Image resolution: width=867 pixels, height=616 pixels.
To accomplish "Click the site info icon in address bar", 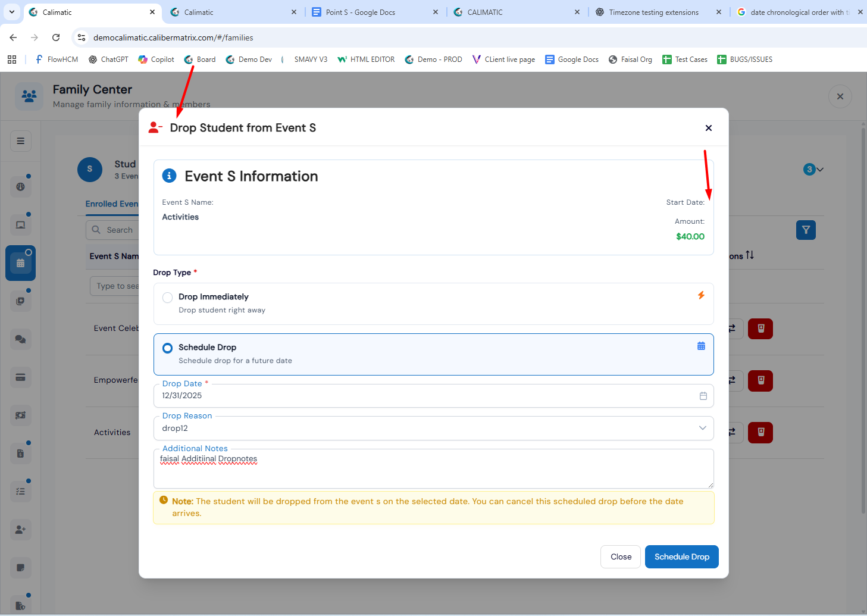I will click(x=82, y=37).
